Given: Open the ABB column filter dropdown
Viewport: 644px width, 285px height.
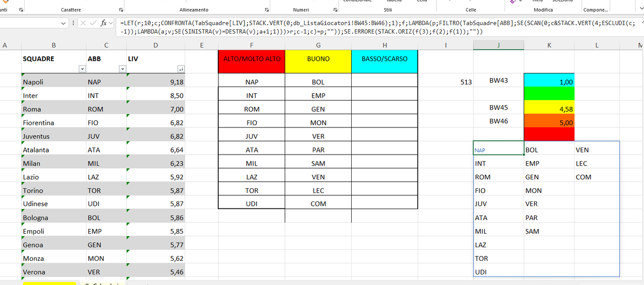Looking at the screenshot, I should (x=122, y=69).
